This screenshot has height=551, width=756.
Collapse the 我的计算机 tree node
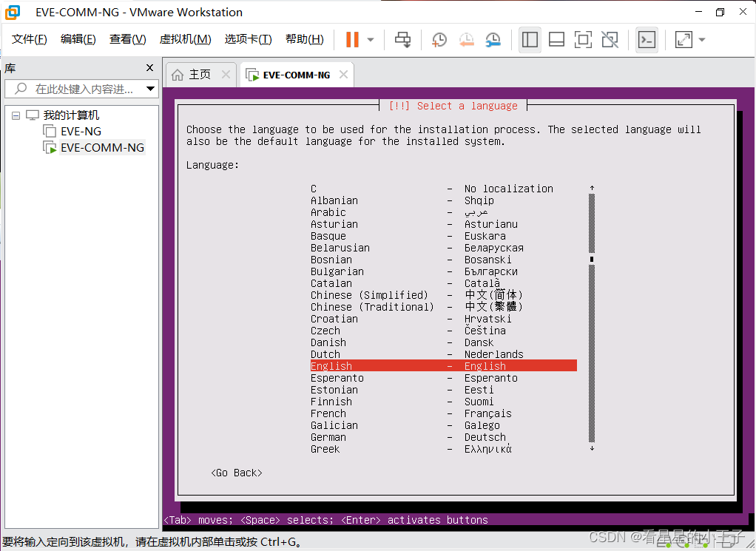pos(16,115)
